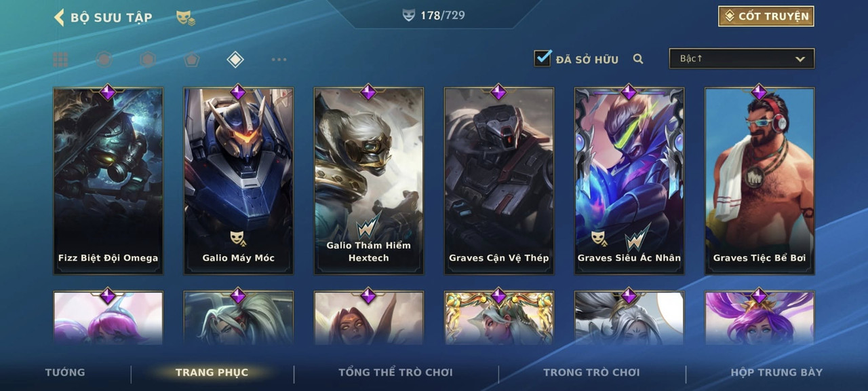Open the Galio Thám Hiểm Hextech skin card
This screenshot has height=391, width=868.
point(369,181)
